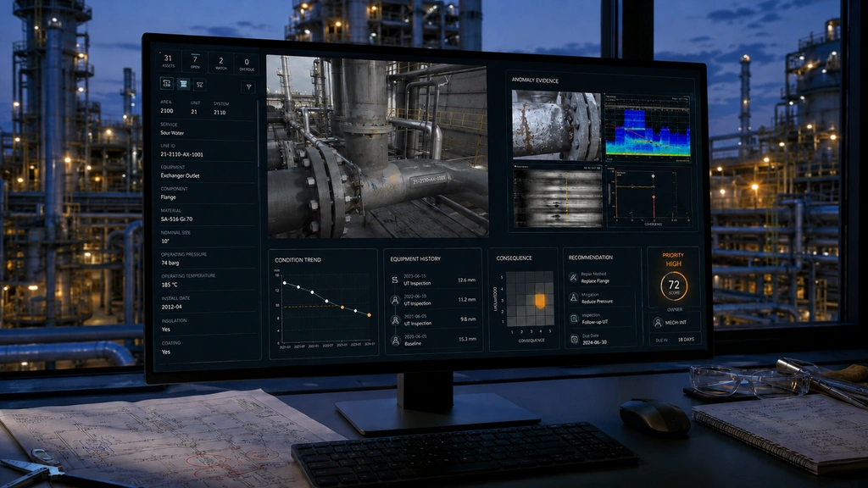
Task: Open the confidence chart evidence panel
Action: (x=648, y=197)
